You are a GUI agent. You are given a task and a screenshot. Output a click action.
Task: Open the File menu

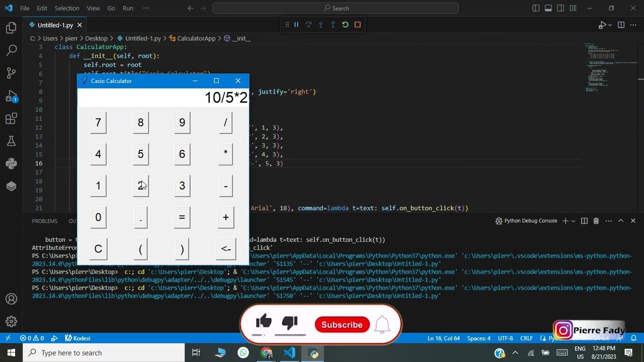point(25,8)
